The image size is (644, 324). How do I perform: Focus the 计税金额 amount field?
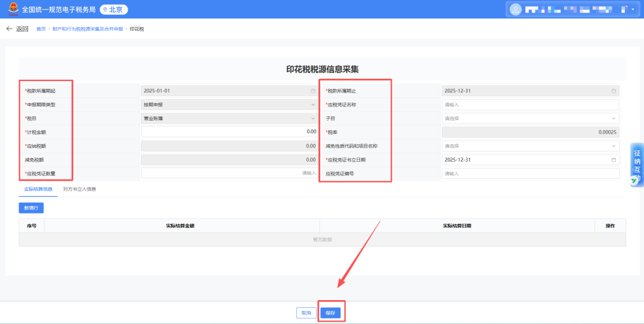pyautogui.click(x=230, y=132)
